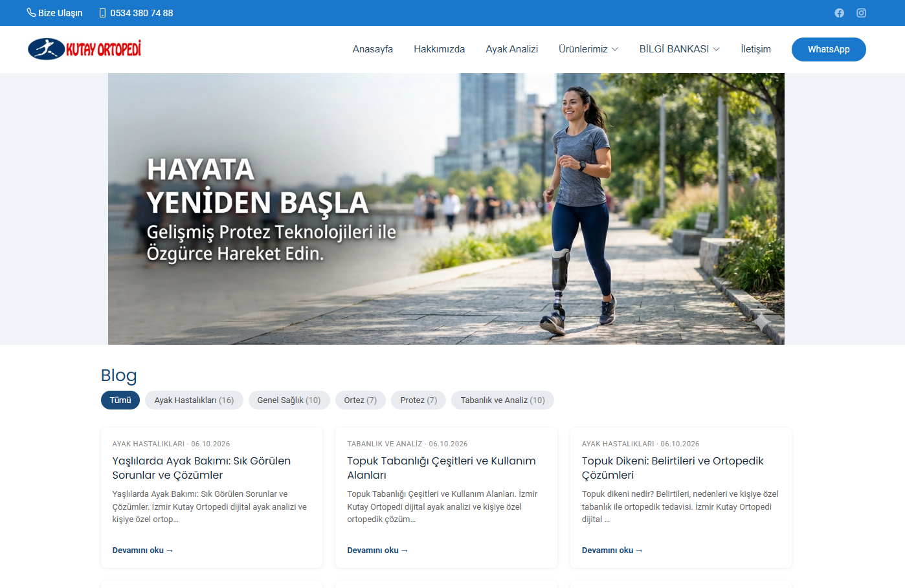
Task: Click the Kutay Ortopedi logo
Action: (x=84, y=49)
